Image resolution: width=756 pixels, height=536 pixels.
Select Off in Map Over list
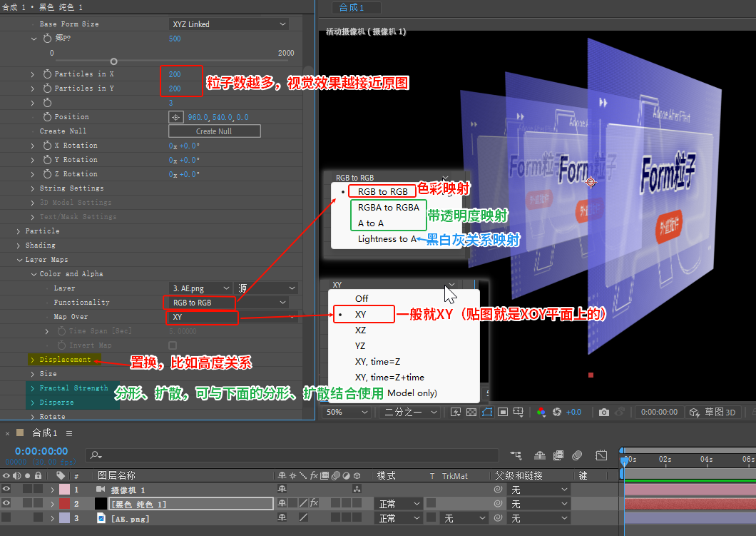coord(362,298)
